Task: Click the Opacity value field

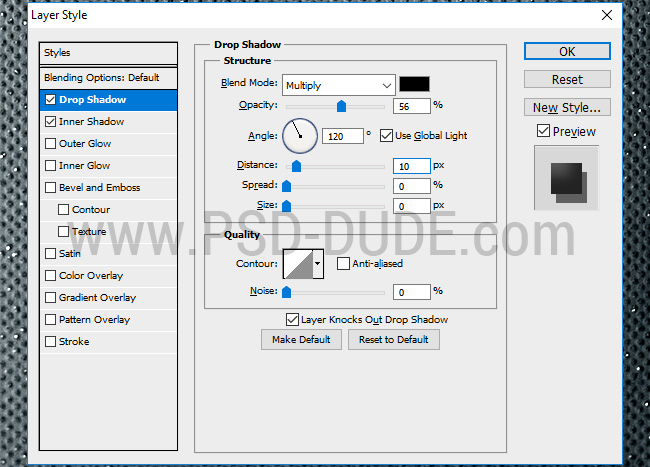Action: (412, 106)
